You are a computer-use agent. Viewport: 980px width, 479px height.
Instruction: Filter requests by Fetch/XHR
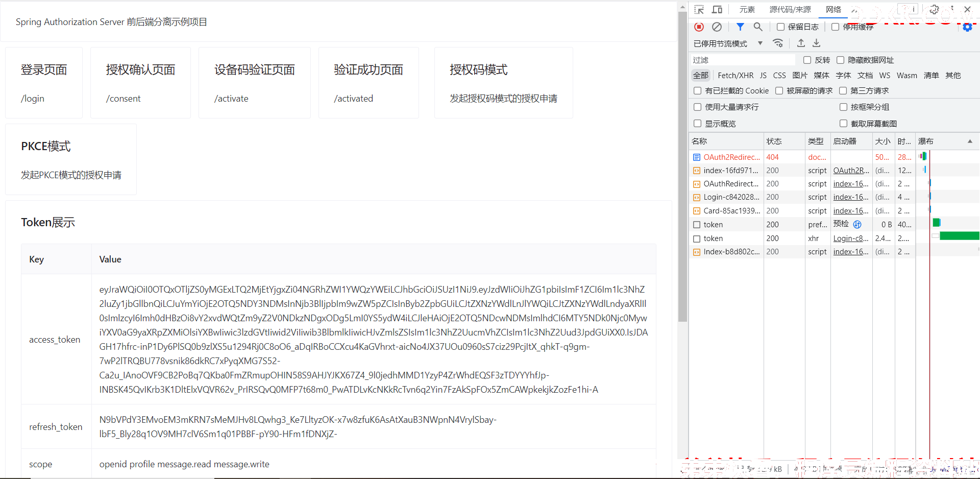tap(736, 76)
